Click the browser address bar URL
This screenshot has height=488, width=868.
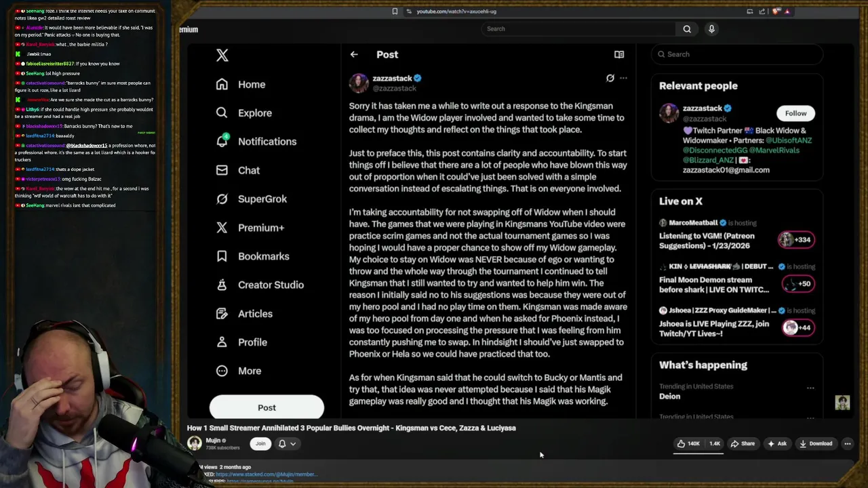[x=456, y=12]
